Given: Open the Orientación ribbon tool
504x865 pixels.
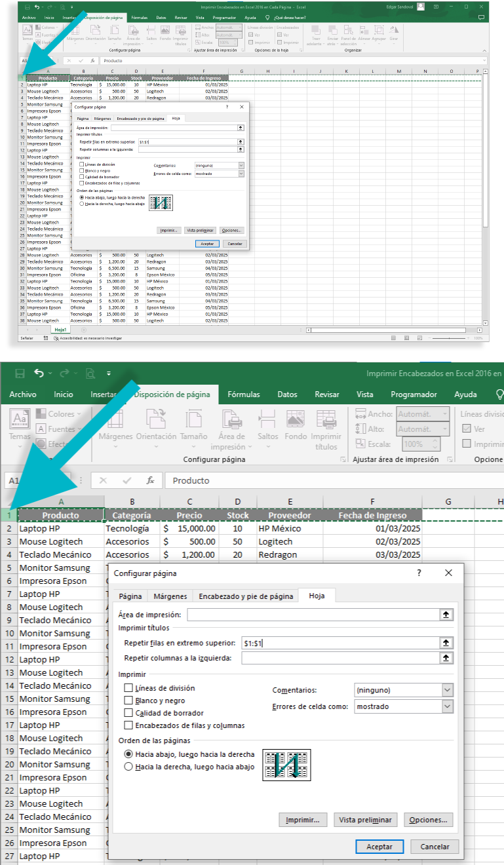Looking at the screenshot, I should click(x=156, y=424).
